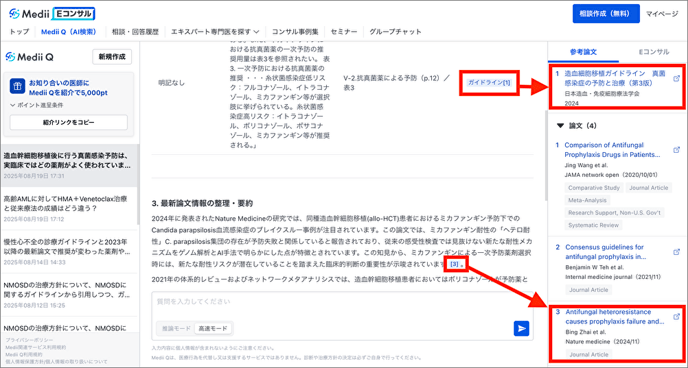688x368 pixels.
Task: Open external link icon for Antifungal heteroresistance paper
Action: pos(676,317)
